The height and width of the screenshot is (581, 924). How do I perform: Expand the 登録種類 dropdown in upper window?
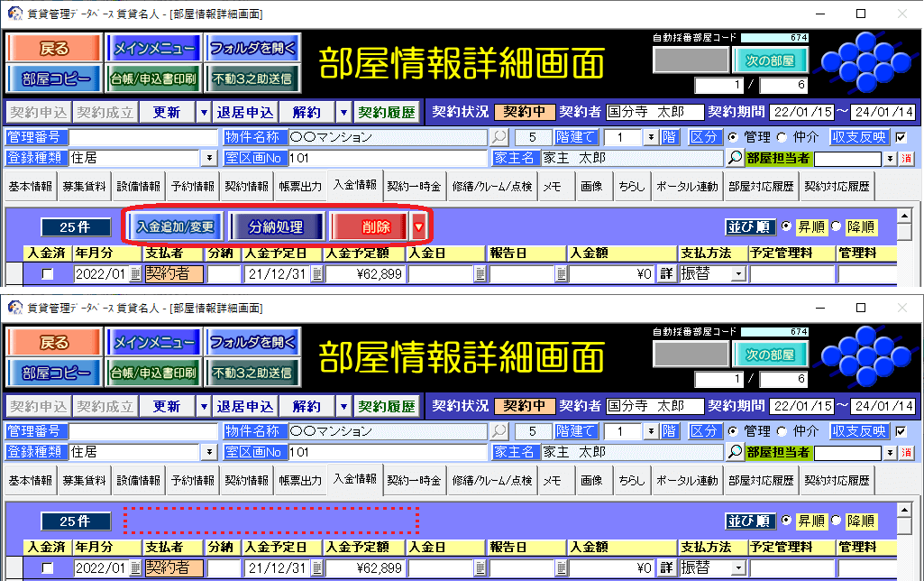[x=210, y=158]
